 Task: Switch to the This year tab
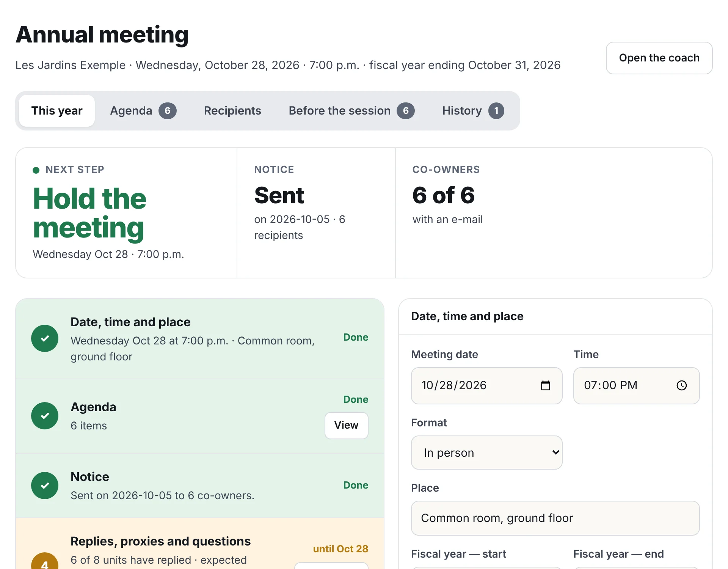[57, 111]
